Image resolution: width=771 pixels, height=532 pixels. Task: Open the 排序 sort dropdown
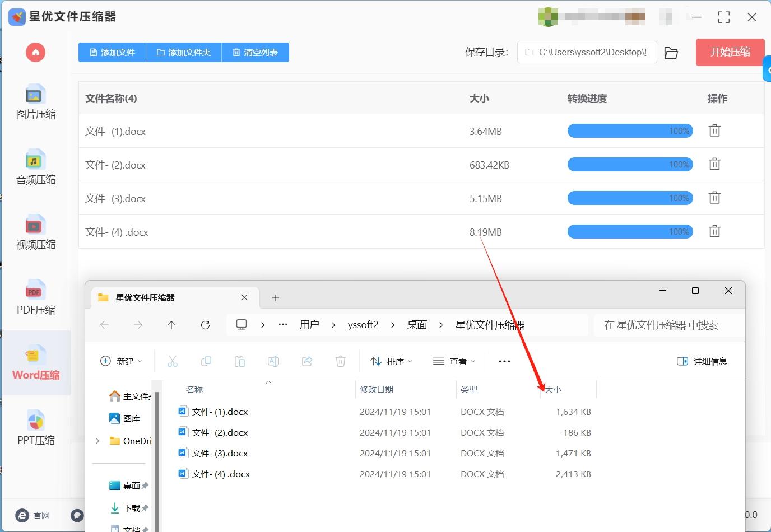[392, 361]
